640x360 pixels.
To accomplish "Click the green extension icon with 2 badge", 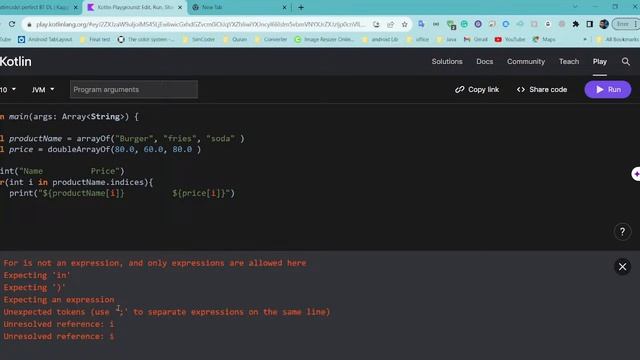I will [451, 25].
